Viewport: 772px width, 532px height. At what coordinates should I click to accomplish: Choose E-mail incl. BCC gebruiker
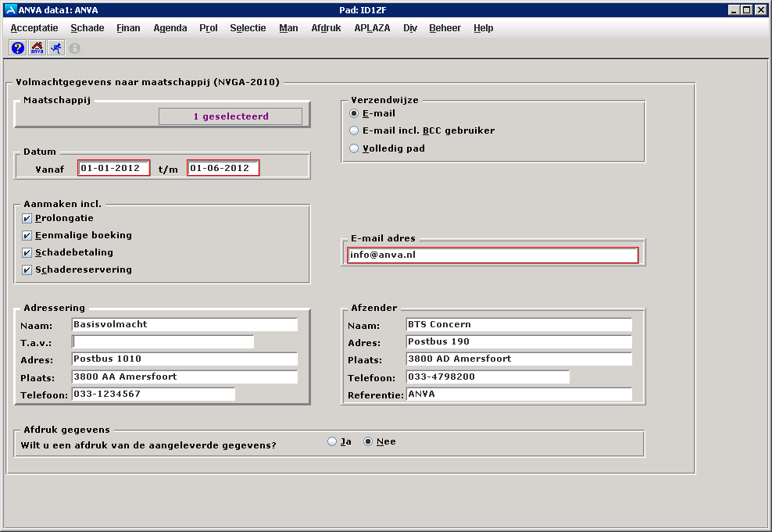point(354,130)
